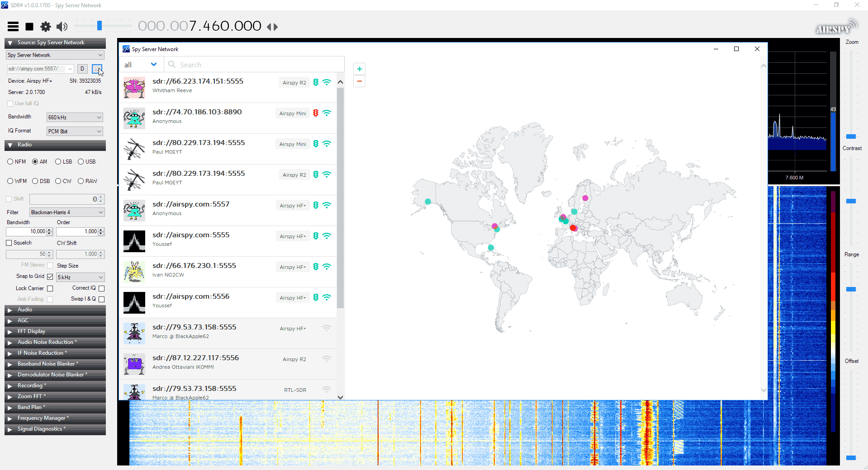Expand the FFT Display panel

pos(55,332)
